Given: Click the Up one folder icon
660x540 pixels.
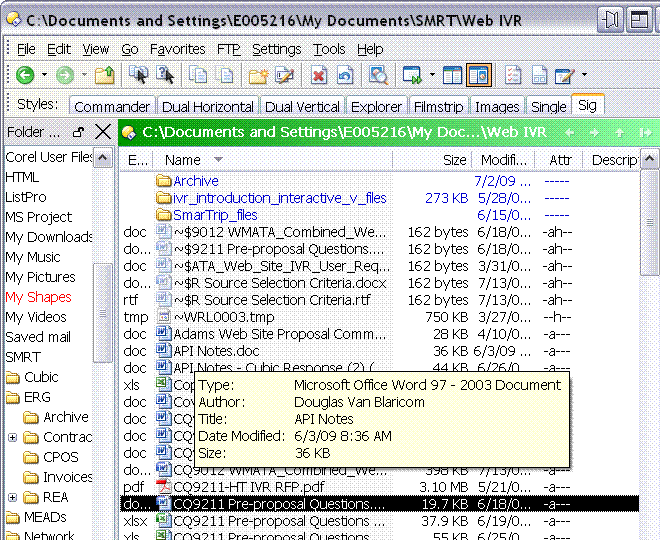Looking at the screenshot, I should (x=104, y=75).
